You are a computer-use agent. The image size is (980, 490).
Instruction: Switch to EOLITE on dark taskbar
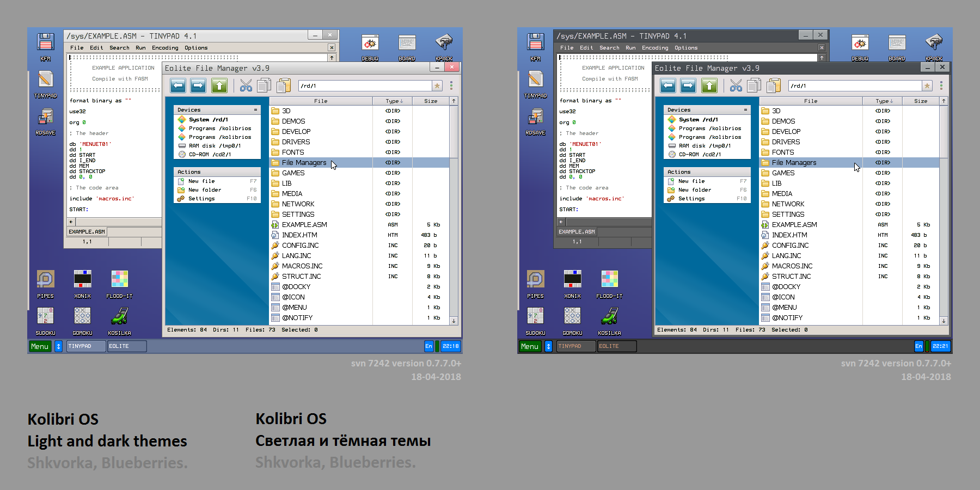click(616, 346)
